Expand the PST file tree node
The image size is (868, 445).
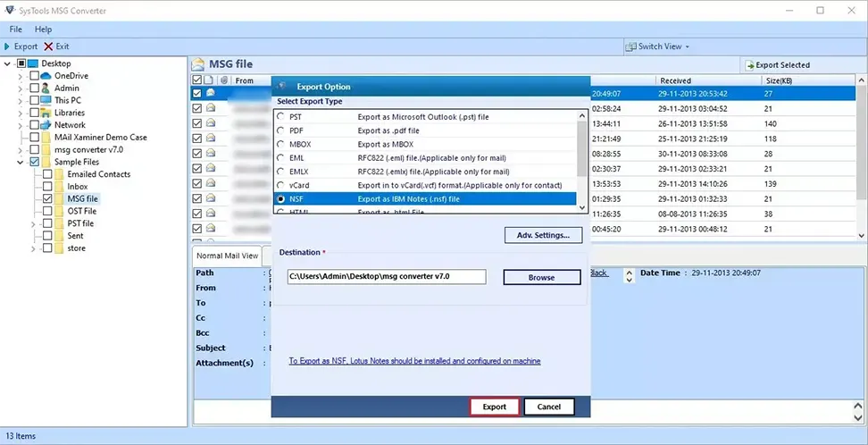(34, 224)
